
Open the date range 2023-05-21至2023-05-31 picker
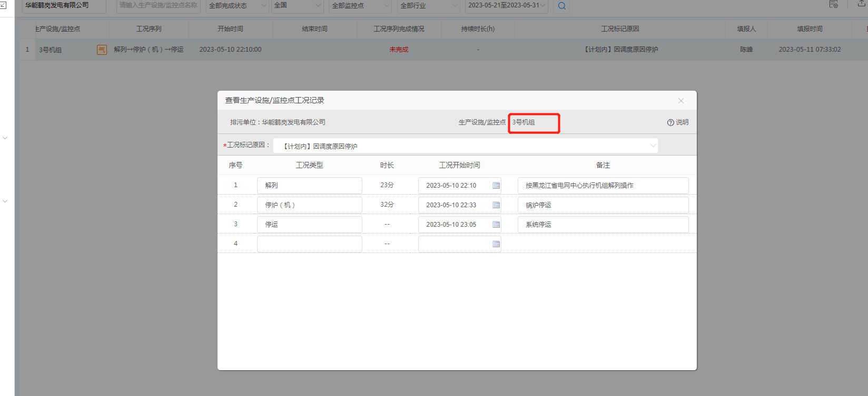(x=507, y=6)
